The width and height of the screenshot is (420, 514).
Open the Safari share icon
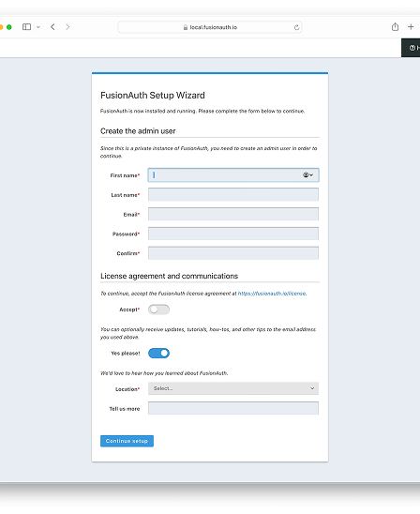(x=395, y=27)
